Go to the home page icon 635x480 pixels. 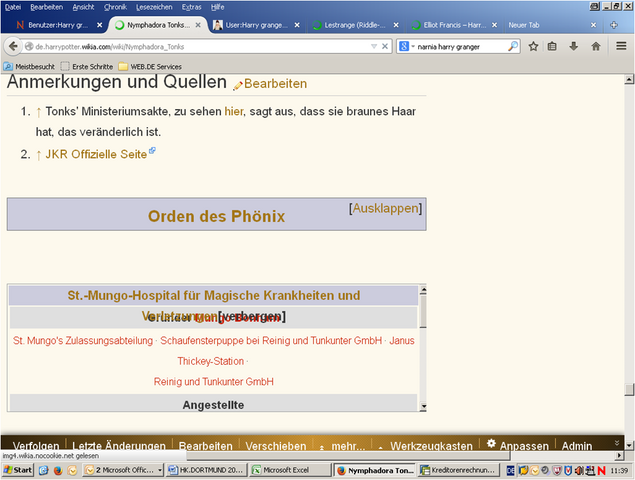[596, 46]
